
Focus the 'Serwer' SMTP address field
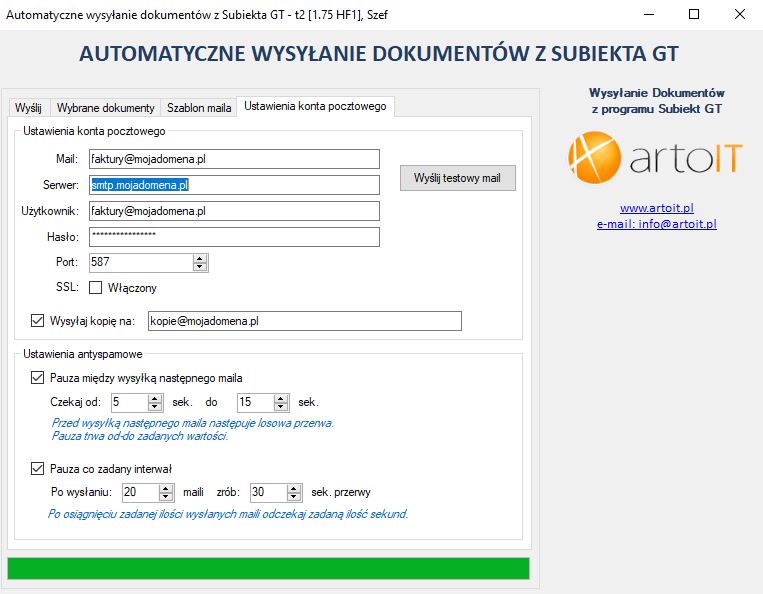[232, 185]
